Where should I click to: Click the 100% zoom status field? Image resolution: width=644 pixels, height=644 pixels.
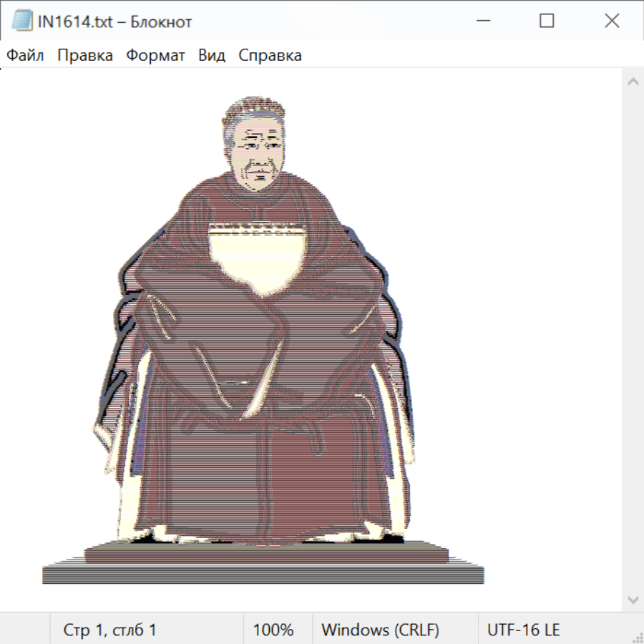[x=273, y=630]
